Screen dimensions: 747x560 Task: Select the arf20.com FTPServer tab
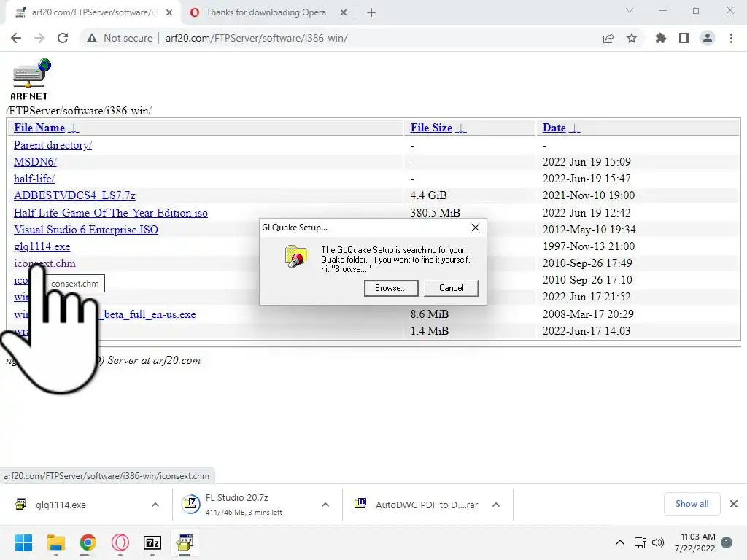pos(94,12)
